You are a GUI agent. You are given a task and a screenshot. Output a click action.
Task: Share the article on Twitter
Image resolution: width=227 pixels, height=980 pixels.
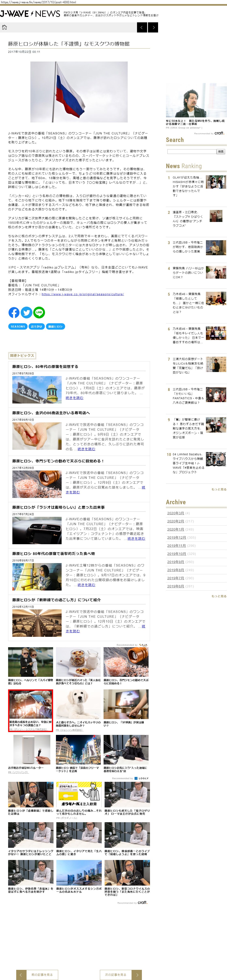(27, 313)
